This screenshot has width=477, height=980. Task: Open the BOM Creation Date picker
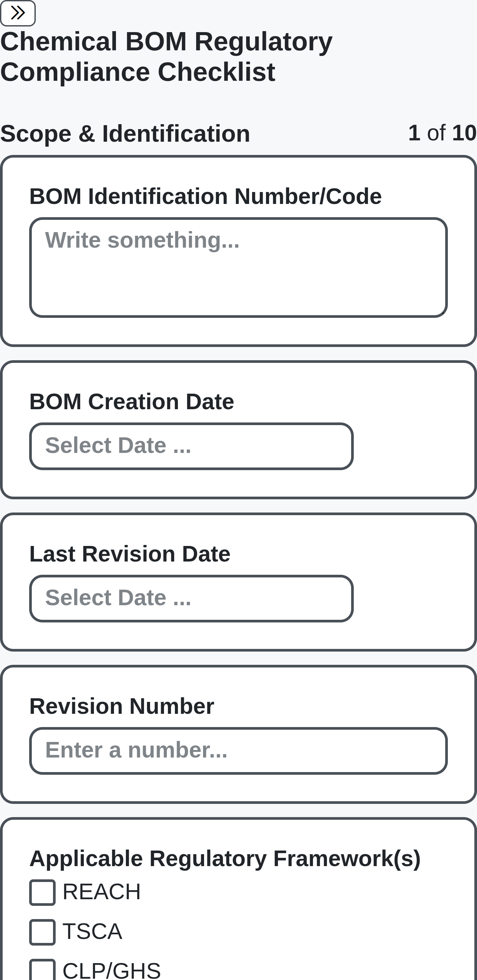point(190,446)
